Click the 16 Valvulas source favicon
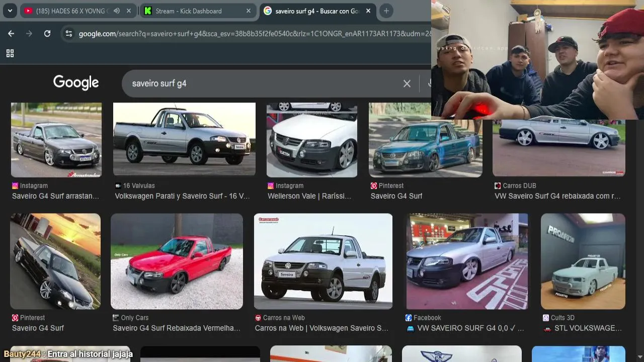644x362 pixels. point(118,186)
